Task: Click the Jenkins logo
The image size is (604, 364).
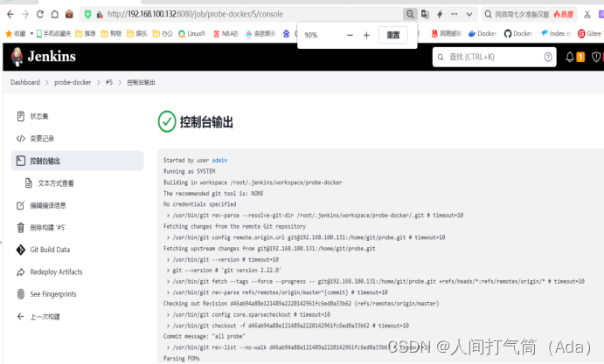Action: [43, 57]
